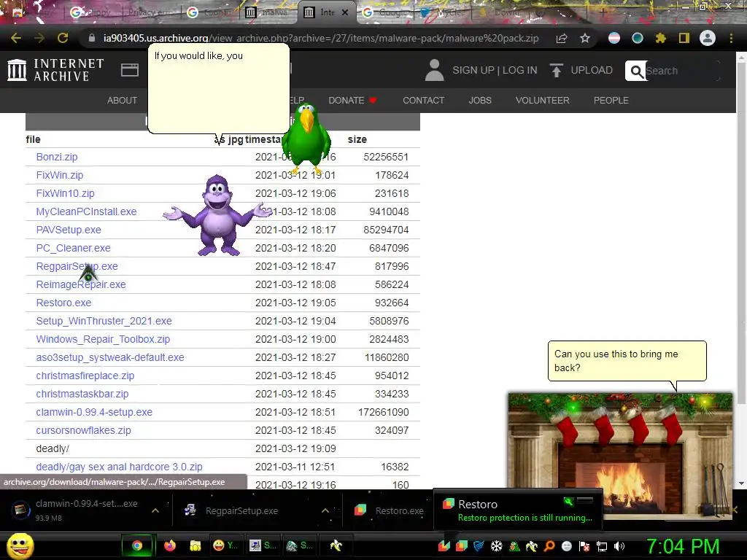Open the file explorer folder taskbar icon

pyautogui.click(x=196, y=545)
